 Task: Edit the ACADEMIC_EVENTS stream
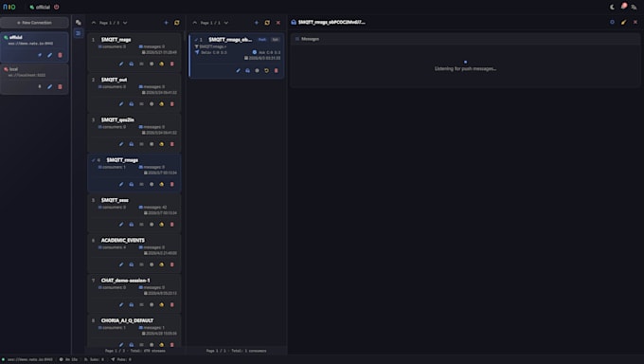[121, 264]
